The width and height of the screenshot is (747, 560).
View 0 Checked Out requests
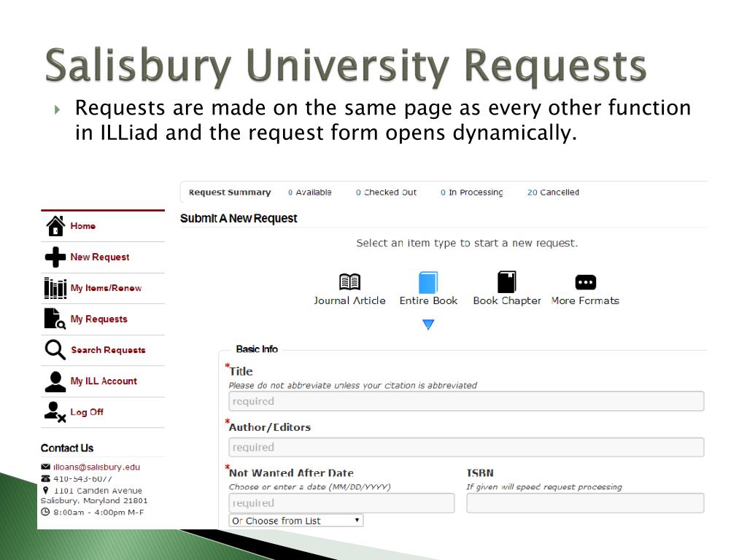pos(387,192)
